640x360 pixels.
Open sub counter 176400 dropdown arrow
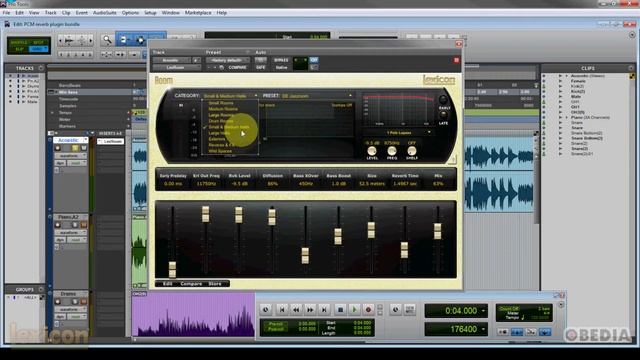[483, 329]
